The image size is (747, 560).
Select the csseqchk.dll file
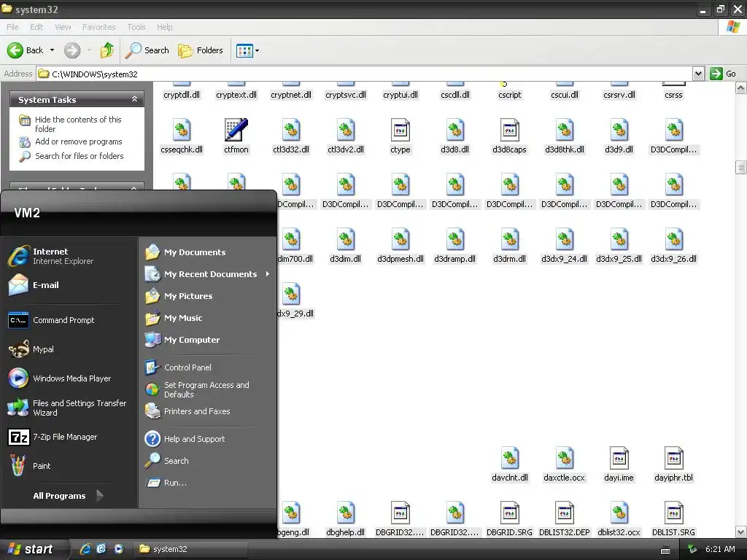click(182, 136)
